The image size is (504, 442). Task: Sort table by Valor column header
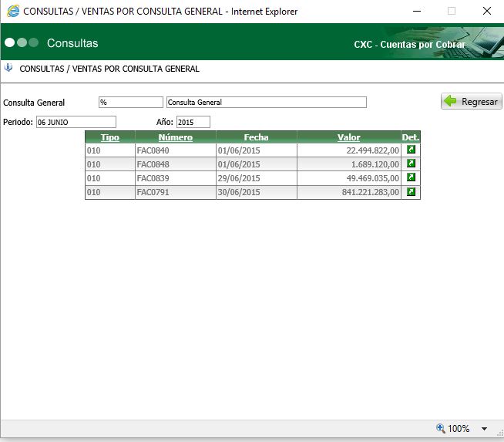349,137
